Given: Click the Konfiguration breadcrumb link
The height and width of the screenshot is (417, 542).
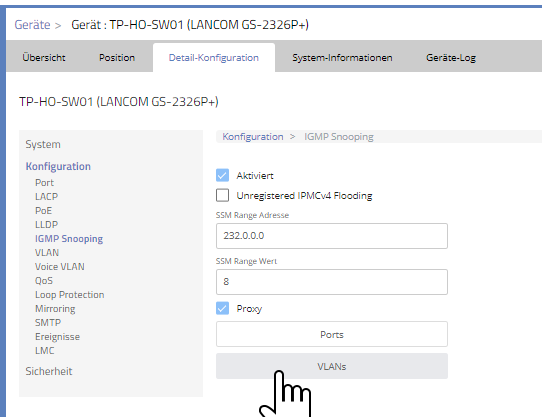Looking at the screenshot, I should (x=253, y=137).
